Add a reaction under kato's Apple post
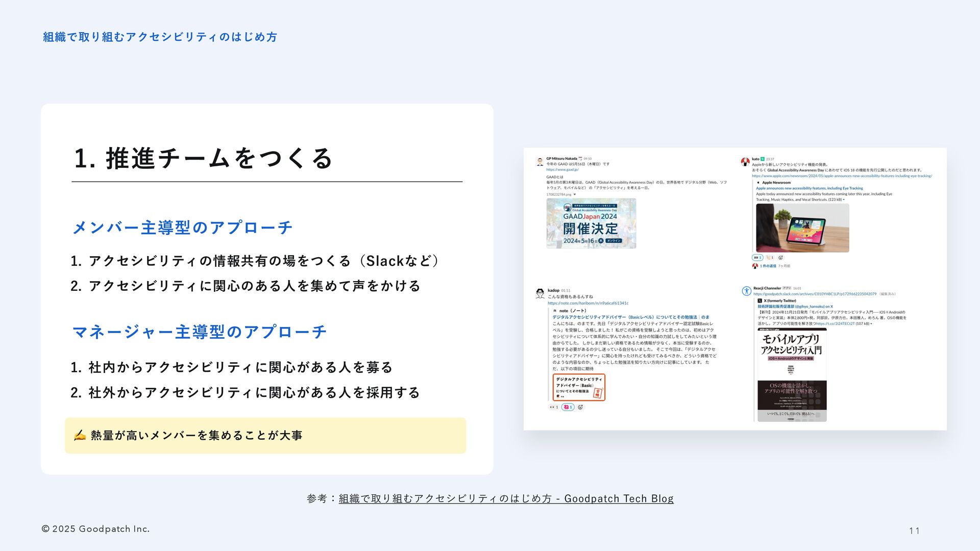Screen dimensions: 980x551 click(x=780, y=258)
